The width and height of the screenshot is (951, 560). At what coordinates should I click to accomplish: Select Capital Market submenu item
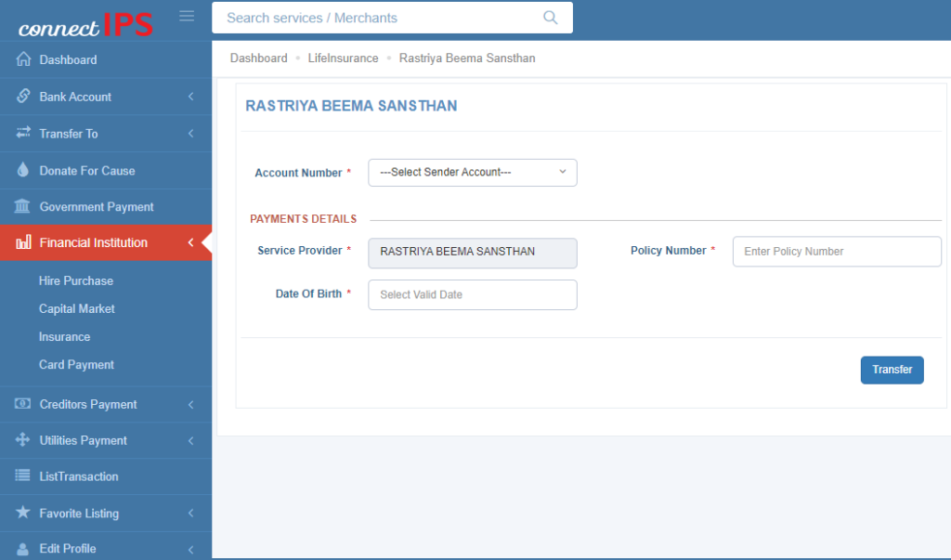[x=76, y=309]
